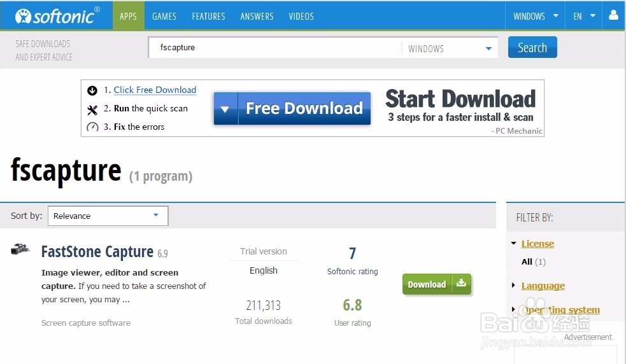Expand the Operating system filter section
This screenshot has height=364, width=626.
pos(513,309)
